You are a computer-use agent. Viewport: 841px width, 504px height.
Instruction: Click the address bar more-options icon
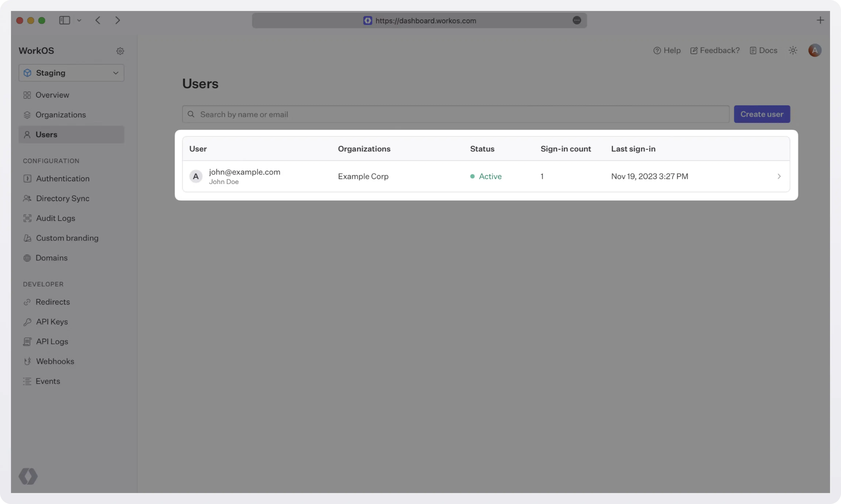(x=577, y=20)
